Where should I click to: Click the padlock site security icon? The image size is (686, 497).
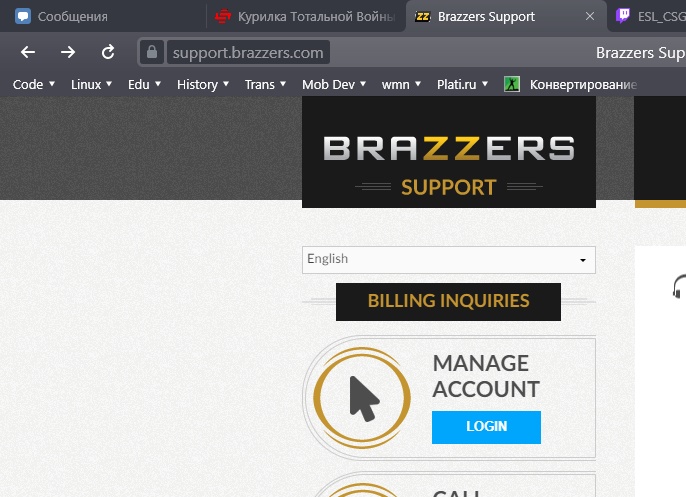tap(152, 52)
